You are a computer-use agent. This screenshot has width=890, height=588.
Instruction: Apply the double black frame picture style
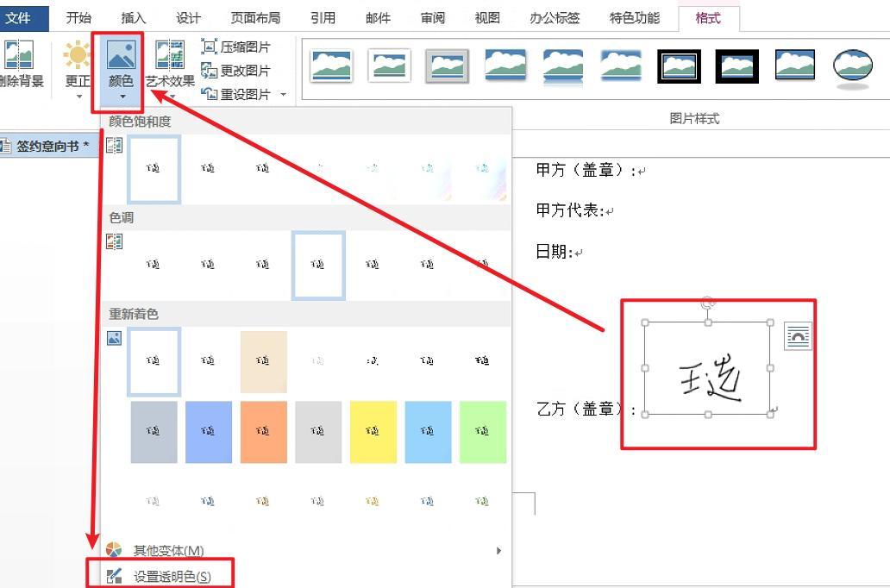tap(679, 66)
